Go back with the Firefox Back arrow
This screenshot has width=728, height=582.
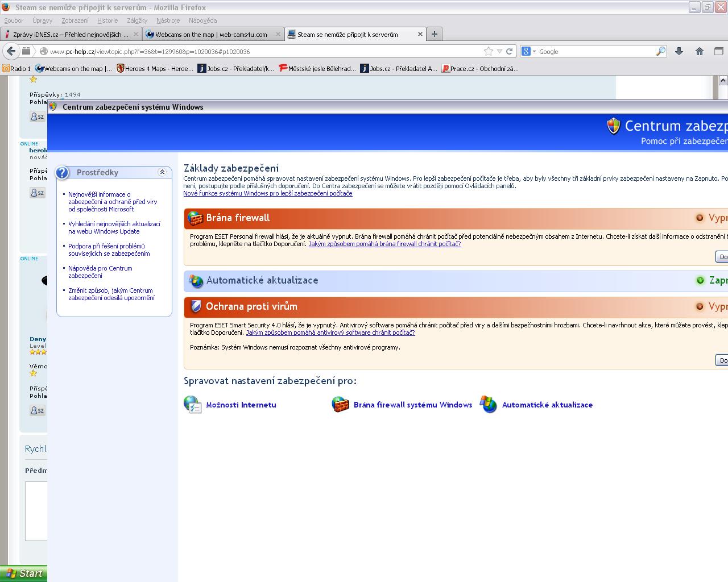coord(11,51)
